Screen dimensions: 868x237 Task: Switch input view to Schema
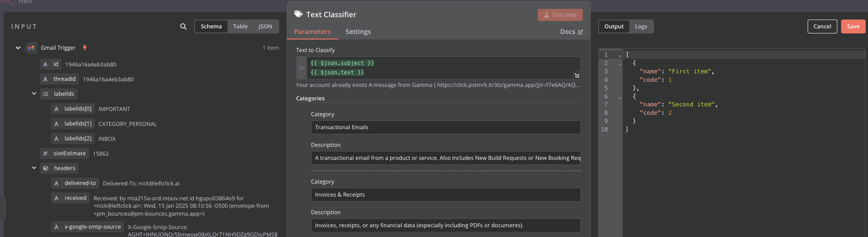pos(211,26)
